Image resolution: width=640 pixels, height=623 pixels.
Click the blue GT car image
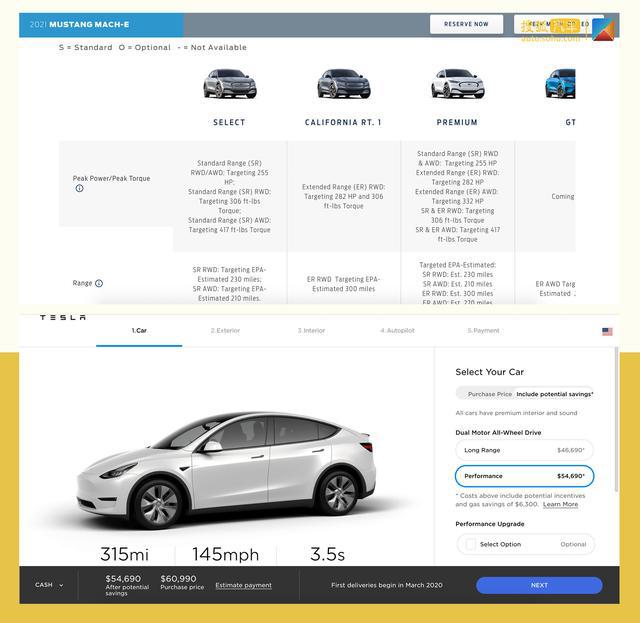tap(560, 84)
